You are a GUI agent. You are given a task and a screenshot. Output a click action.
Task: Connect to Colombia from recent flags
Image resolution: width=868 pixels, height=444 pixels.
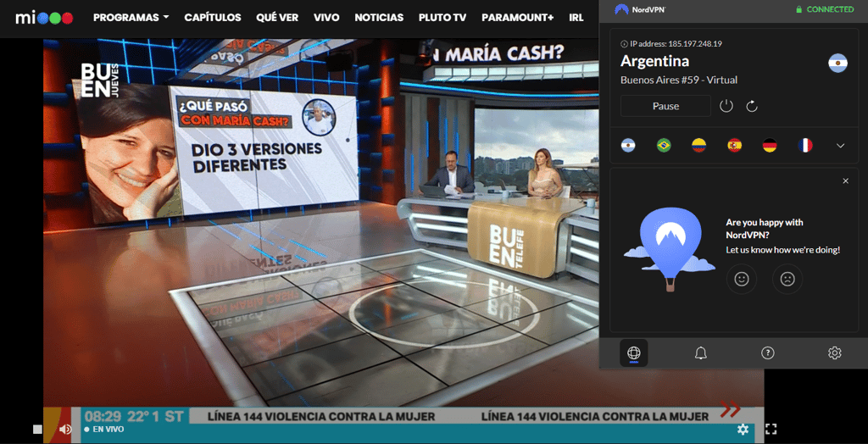699,145
